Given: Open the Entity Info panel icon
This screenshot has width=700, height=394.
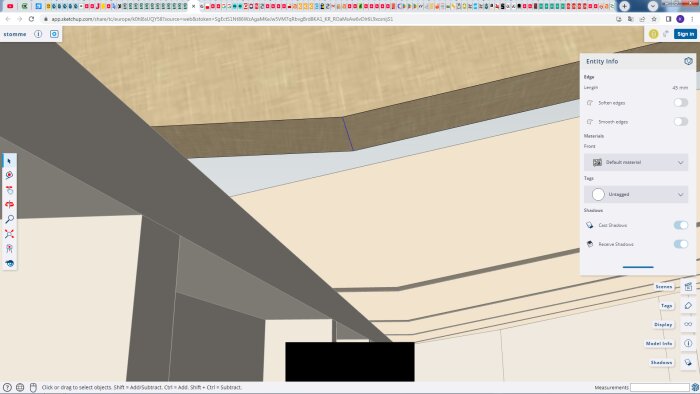Looking at the screenshot, I should point(688,61).
